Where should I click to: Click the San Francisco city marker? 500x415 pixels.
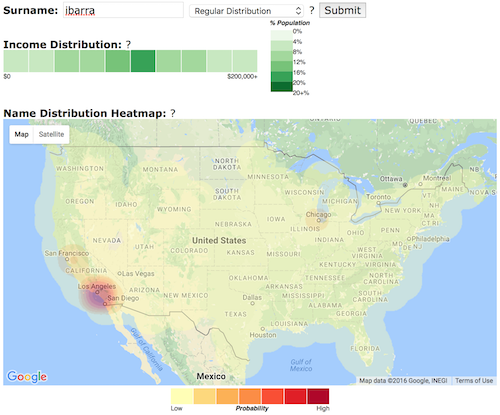(x=67, y=259)
